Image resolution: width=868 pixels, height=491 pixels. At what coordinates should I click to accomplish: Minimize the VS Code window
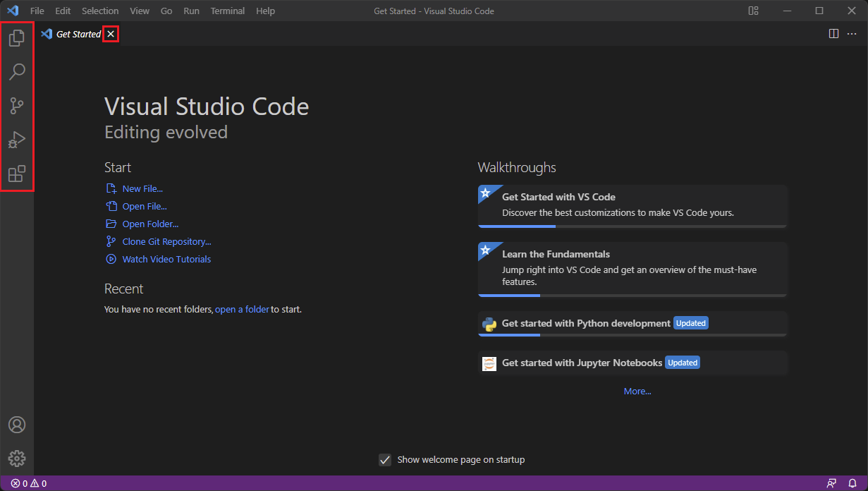787,11
